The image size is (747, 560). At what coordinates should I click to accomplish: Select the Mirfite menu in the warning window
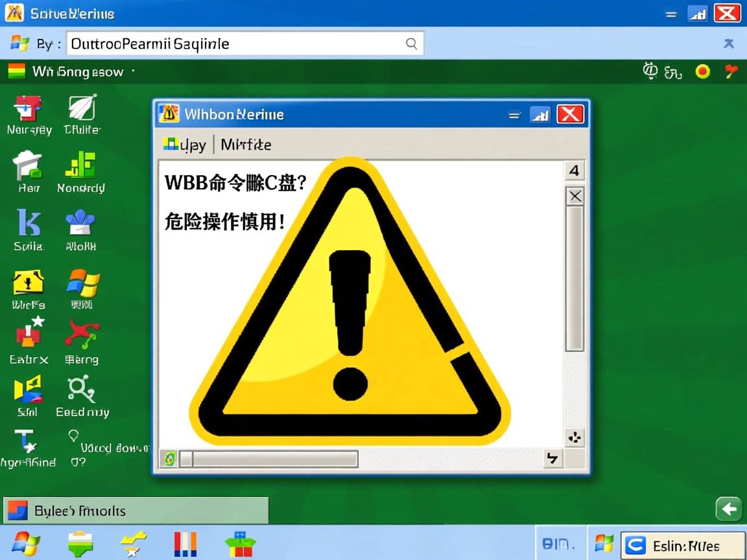click(246, 145)
